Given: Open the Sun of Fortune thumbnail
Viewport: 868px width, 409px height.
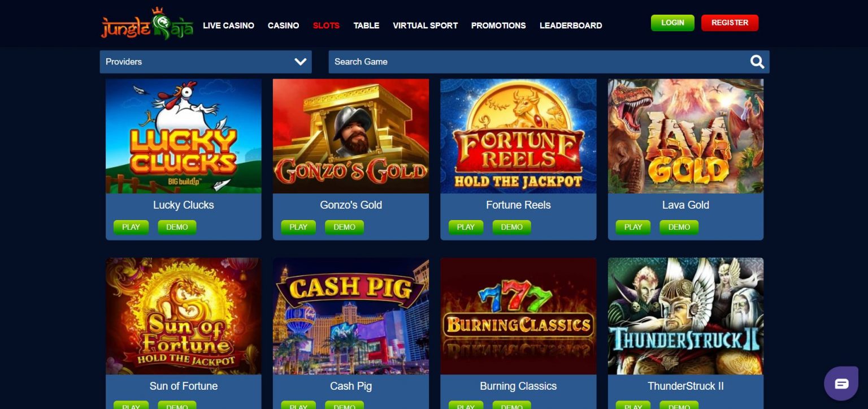Looking at the screenshot, I should 184,316.
